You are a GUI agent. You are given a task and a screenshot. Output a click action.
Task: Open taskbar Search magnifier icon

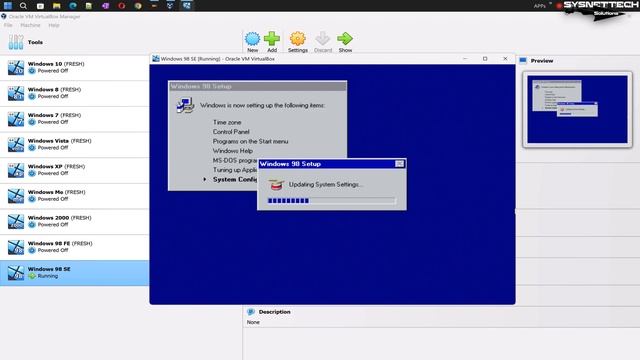coord(23,5)
